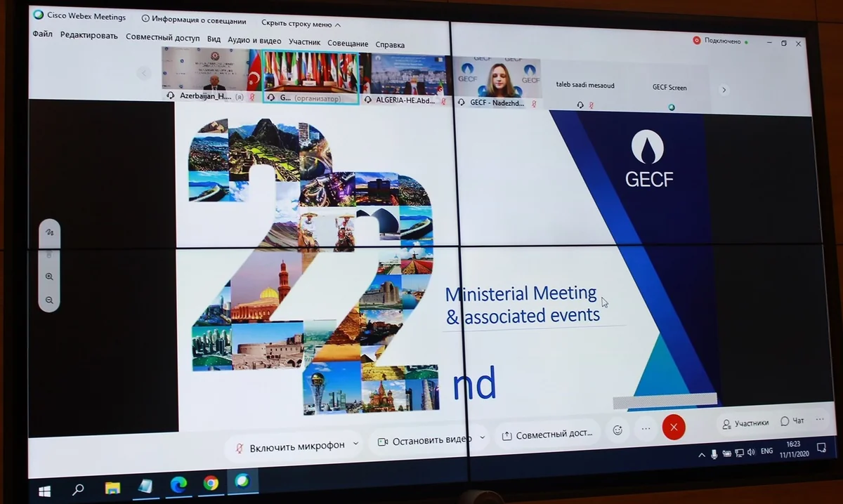Toggle Остановить видео camera button

[x=424, y=440]
